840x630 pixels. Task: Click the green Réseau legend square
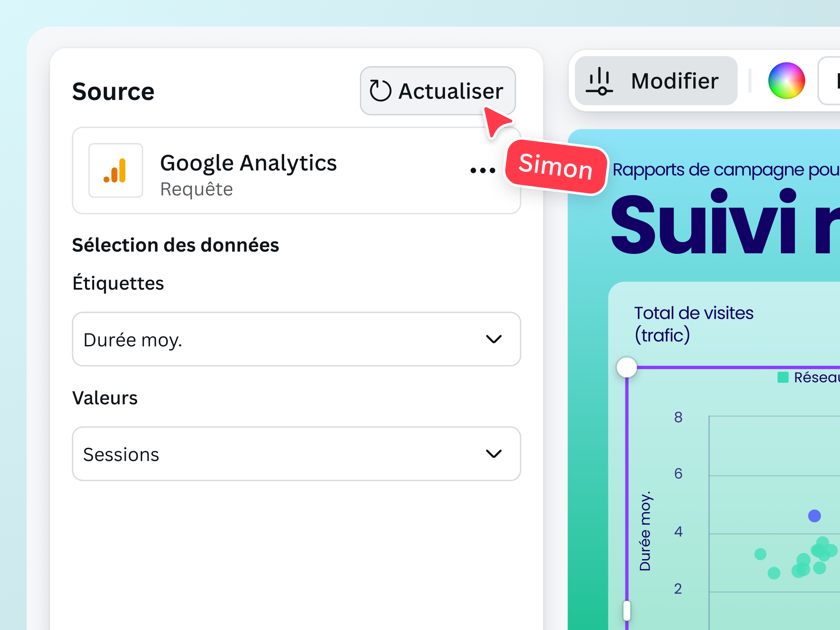point(783,377)
